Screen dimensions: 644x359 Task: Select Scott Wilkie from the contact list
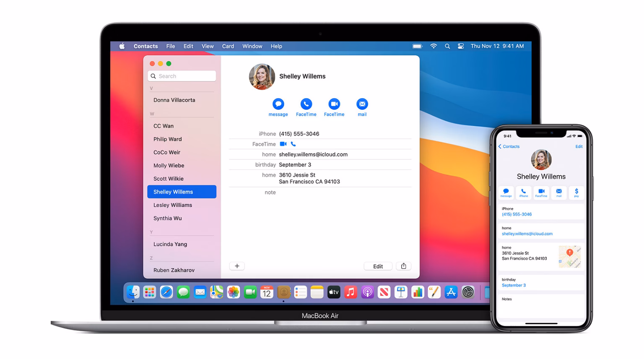[168, 179]
